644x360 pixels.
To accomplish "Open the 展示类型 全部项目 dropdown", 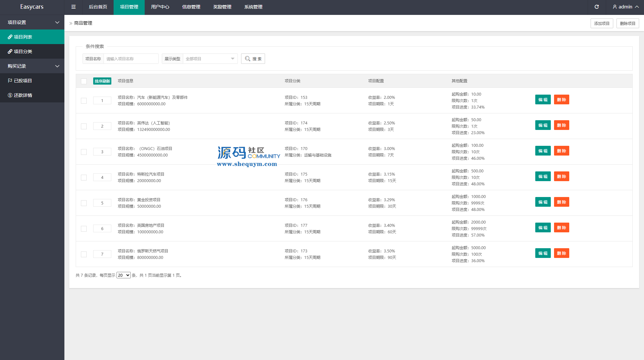I will [x=210, y=59].
